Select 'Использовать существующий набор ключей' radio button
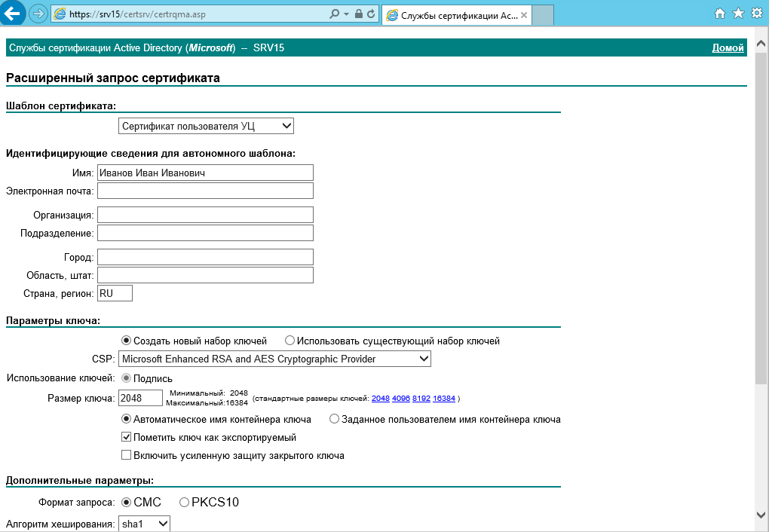 (x=290, y=341)
